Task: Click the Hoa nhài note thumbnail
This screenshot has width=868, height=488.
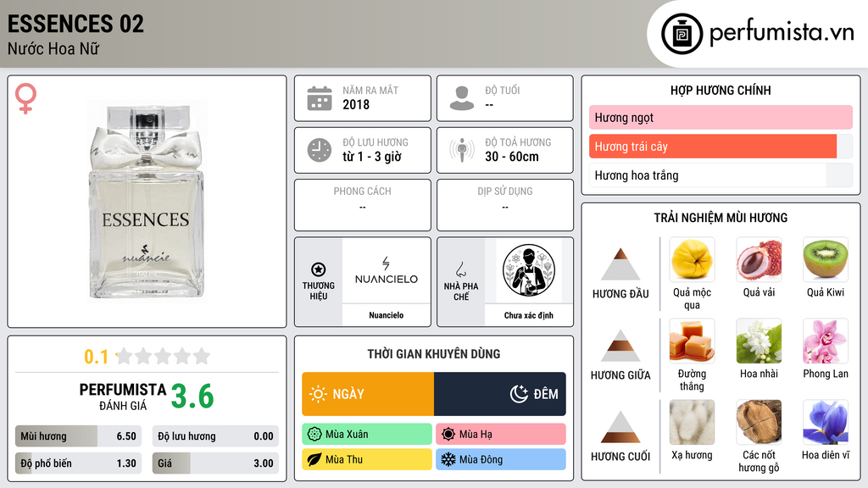Action: (x=759, y=341)
